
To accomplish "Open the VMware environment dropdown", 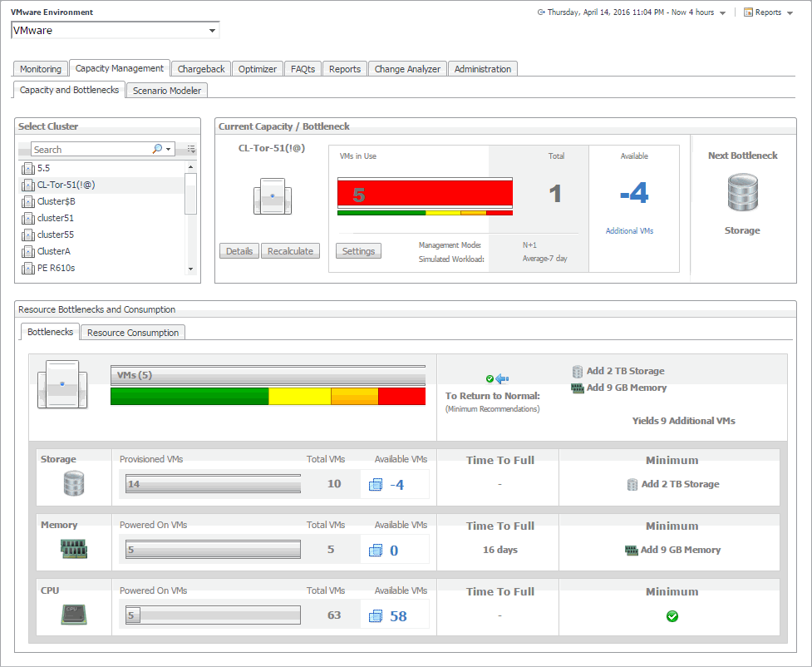I will pyautogui.click(x=213, y=31).
